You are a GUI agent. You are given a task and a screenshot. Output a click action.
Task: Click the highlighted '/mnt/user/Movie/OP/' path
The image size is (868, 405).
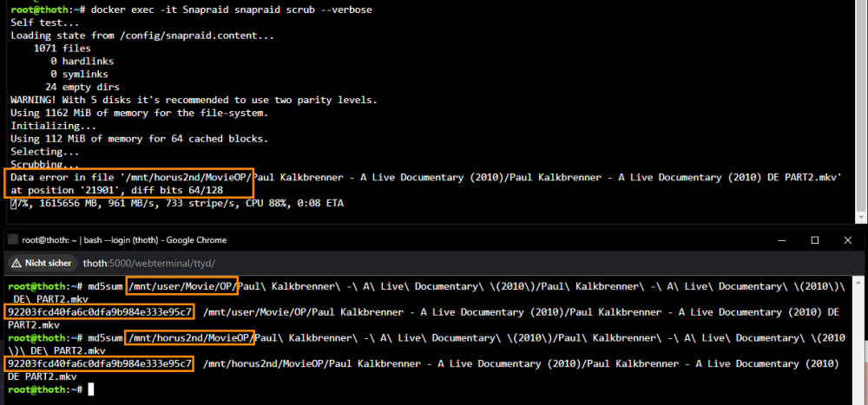(182, 286)
